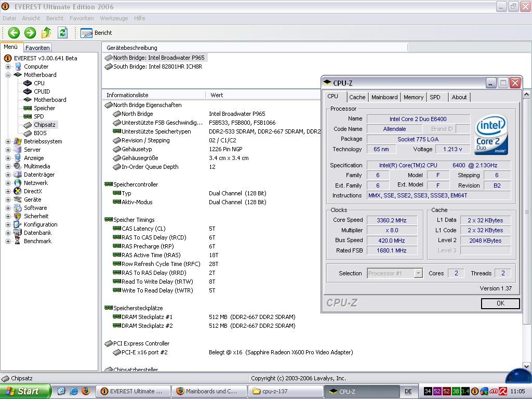
Task: Select the CPUID chip icon in tree
Action: pos(28,91)
